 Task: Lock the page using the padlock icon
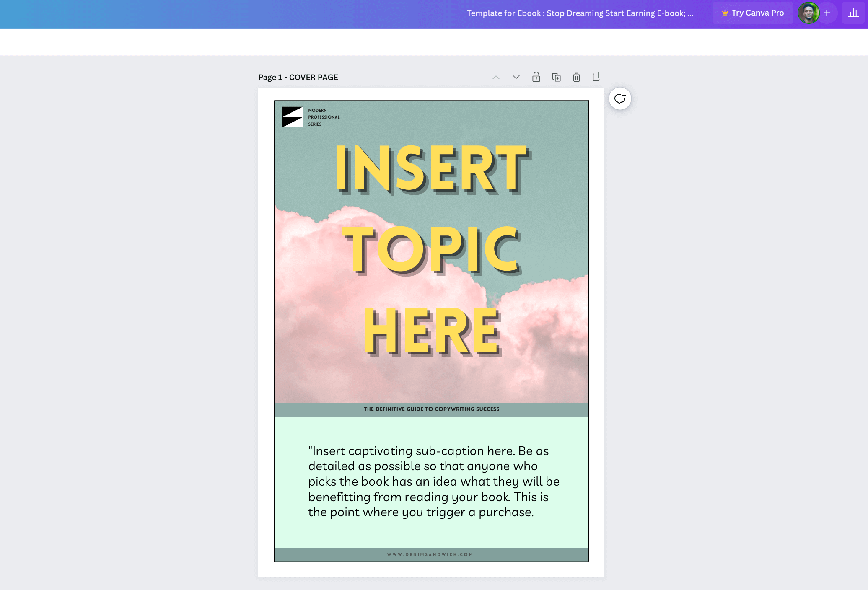(x=536, y=77)
